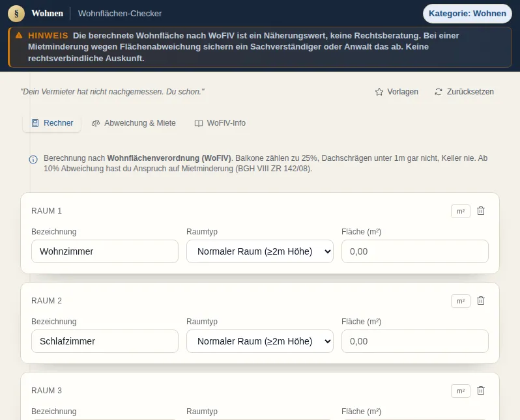The width and height of the screenshot is (520, 420).
Task: Click Zurücksetzen to reset the form
Action: 464,92
